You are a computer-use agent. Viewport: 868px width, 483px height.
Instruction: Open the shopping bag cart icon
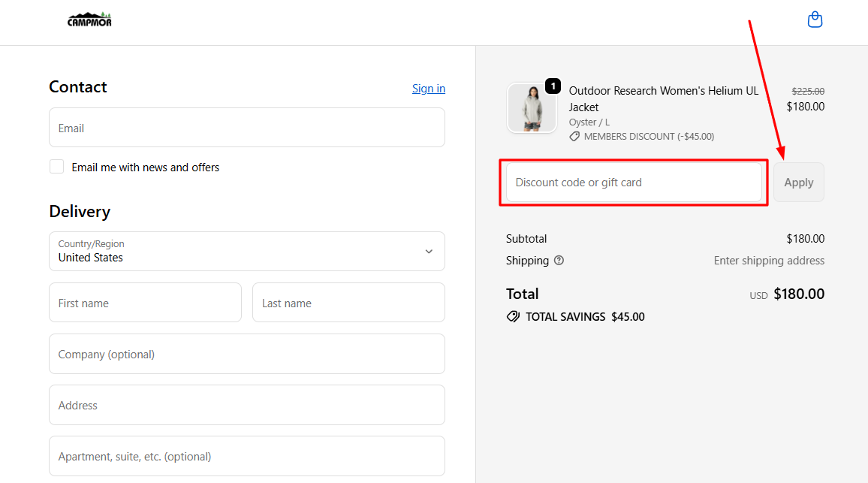(x=815, y=20)
